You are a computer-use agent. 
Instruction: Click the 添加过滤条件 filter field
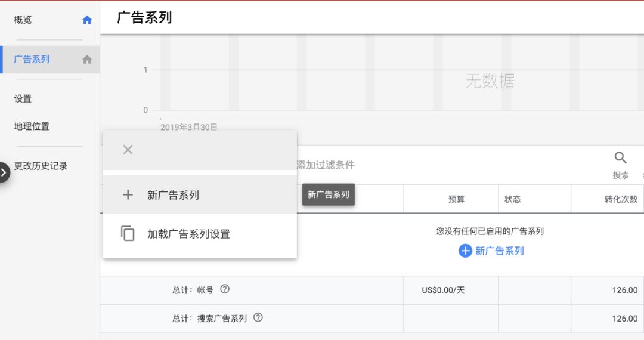(x=326, y=165)
